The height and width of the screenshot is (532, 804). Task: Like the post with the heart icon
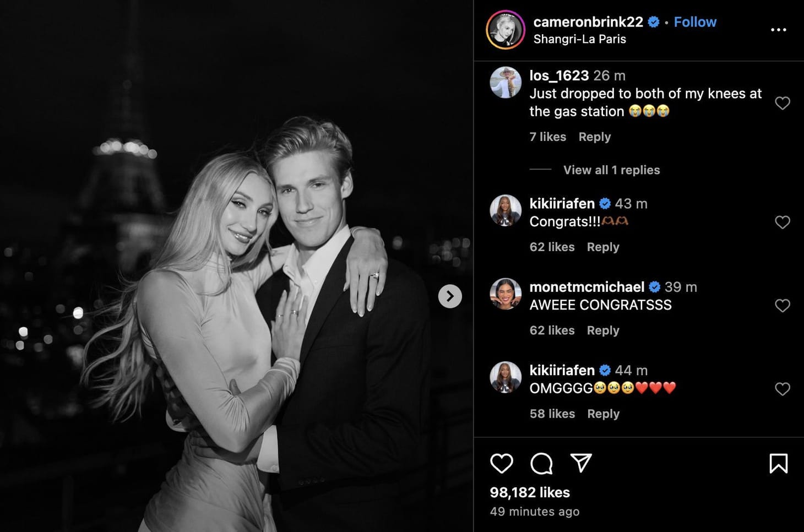point(502,464)
